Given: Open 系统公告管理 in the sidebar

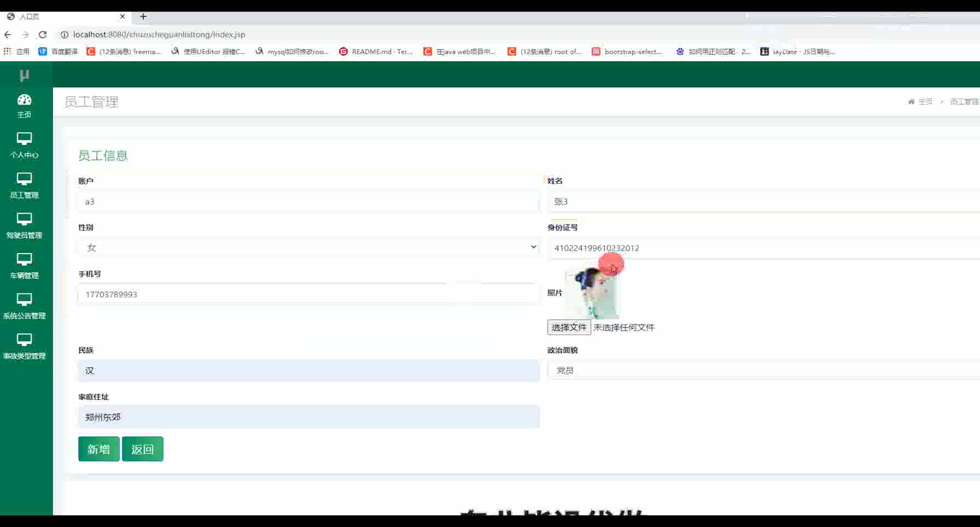Looking at the screenshot, I should [24, 306].
